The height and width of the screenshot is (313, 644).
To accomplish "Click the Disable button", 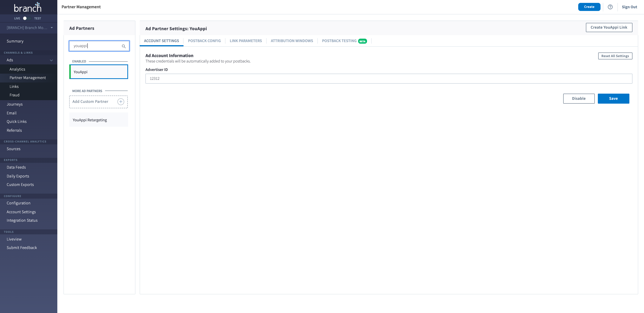I will click(x=579, y=98).
